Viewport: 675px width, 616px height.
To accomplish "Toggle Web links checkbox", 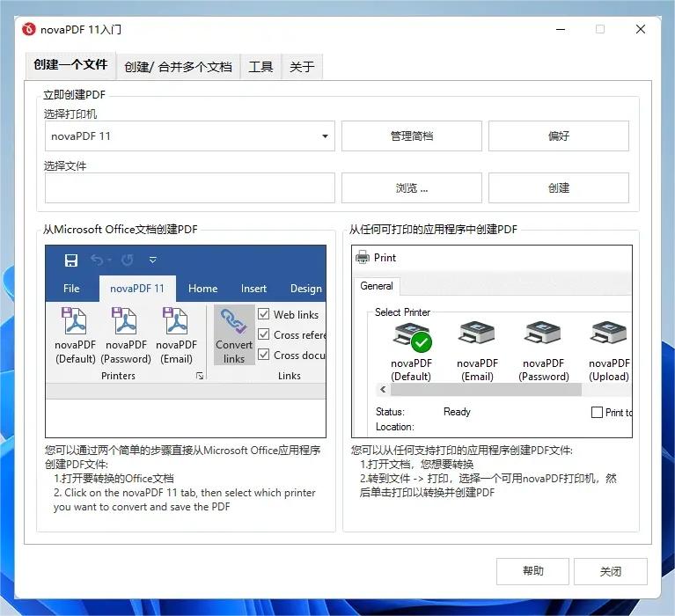I will click(x=264, y=314).
